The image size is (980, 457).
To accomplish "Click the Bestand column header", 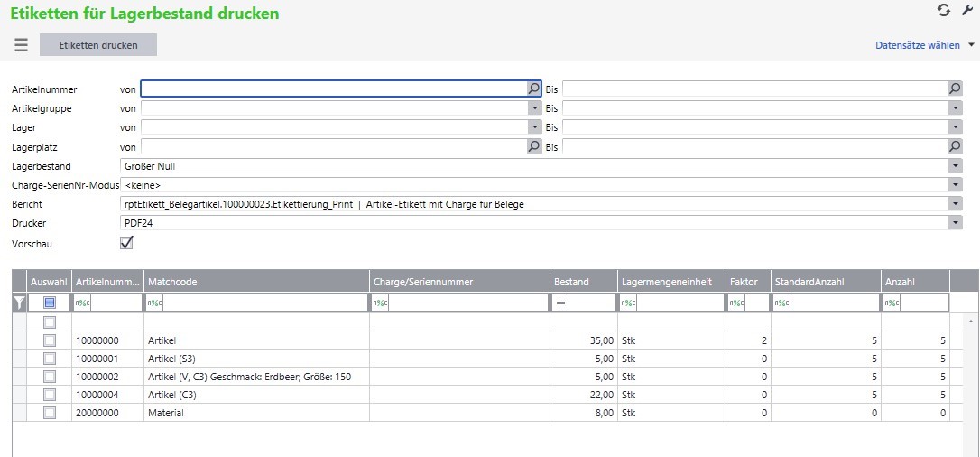I will pyautogui.click(x=583, y=282).
